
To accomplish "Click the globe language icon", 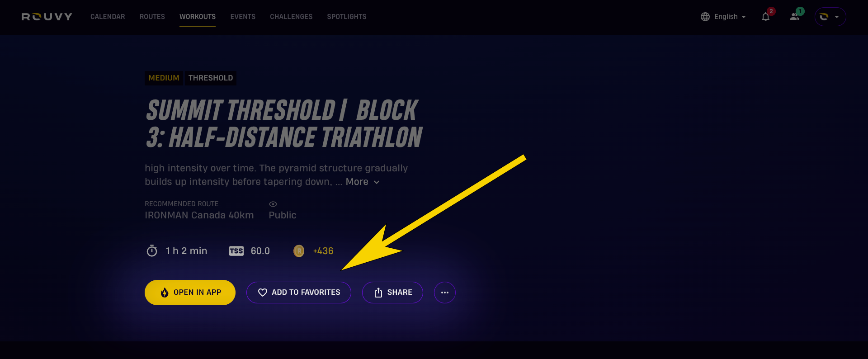I will 705,17.
